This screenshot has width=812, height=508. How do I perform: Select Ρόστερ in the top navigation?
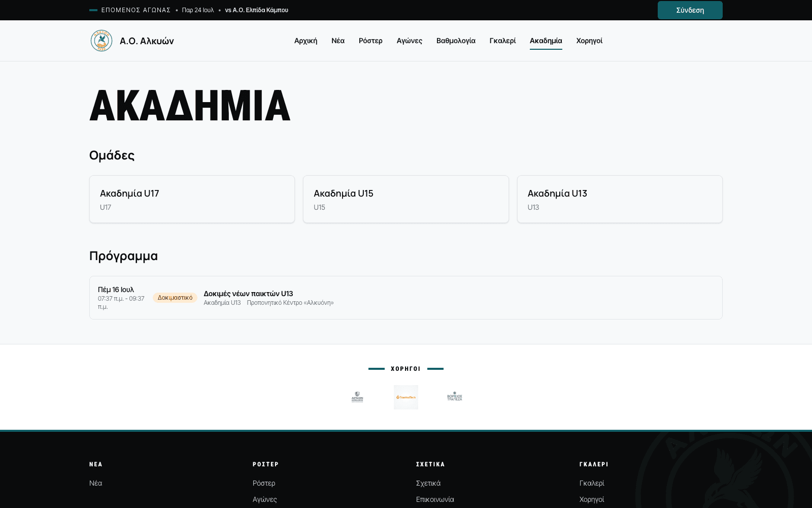coord(370,41)
